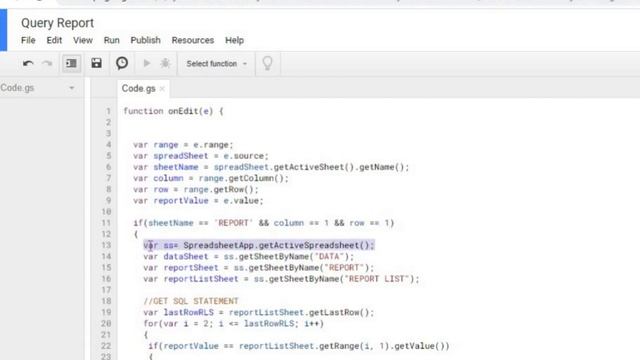The width and height of the screenshot is (640, 360).
Task: Select the Code.gs editor tab
Action: pos(138,89)
